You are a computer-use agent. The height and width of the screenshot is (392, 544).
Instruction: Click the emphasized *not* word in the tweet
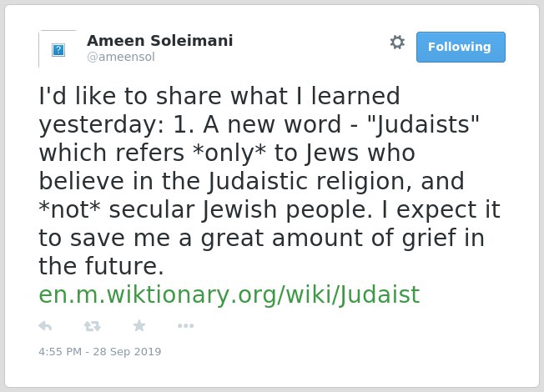click(x=70, y=210)
